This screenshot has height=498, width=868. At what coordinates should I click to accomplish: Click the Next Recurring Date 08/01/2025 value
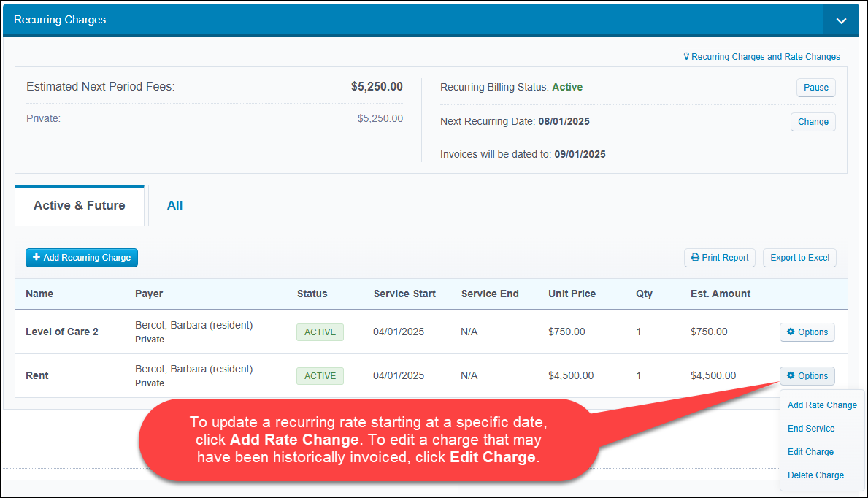tap(564, 121)
